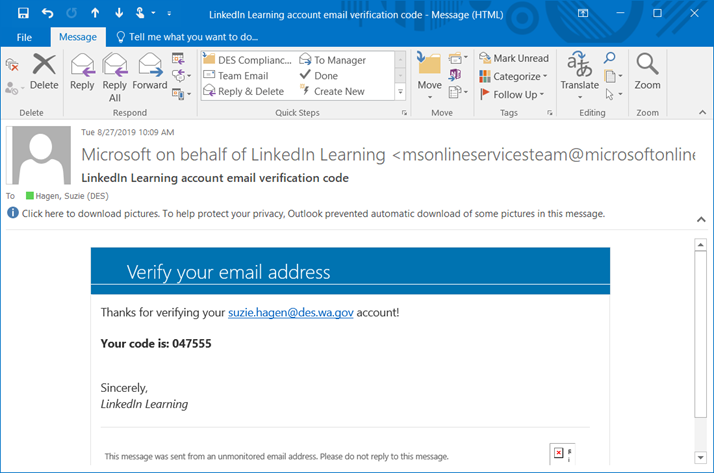Go to previous item with up arrow

point(95,13)
